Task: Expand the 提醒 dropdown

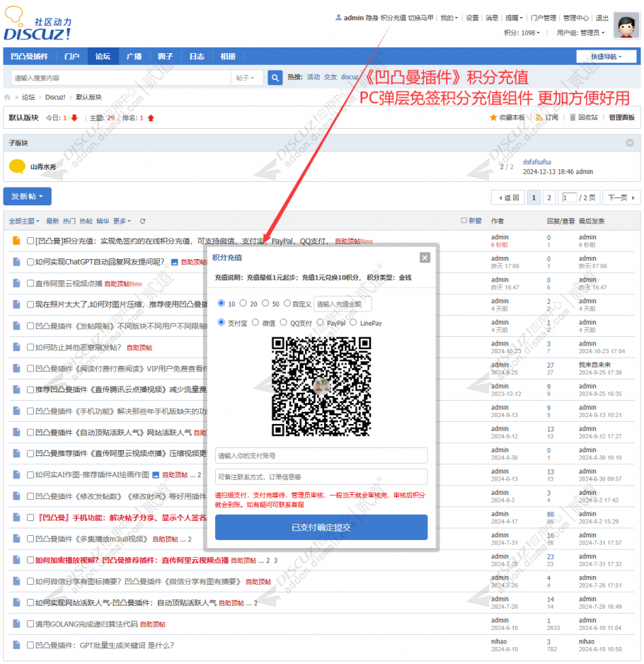Action: point(514,18)
